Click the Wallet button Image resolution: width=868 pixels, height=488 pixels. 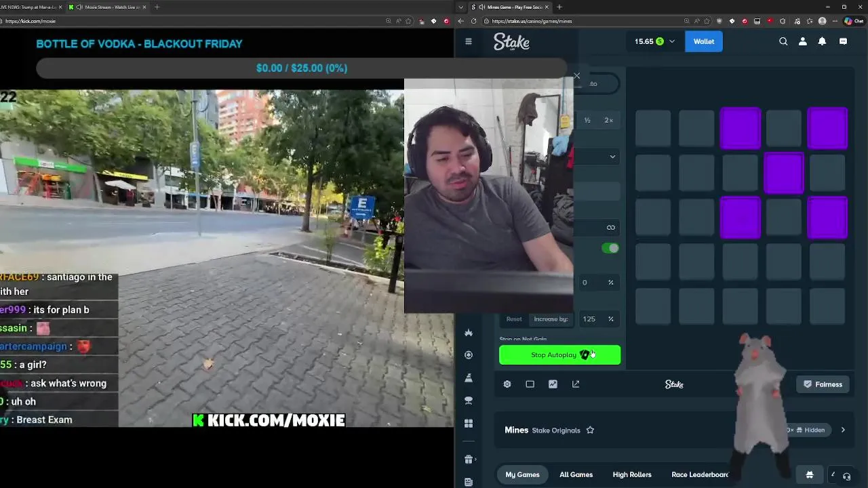pos(703,41)
